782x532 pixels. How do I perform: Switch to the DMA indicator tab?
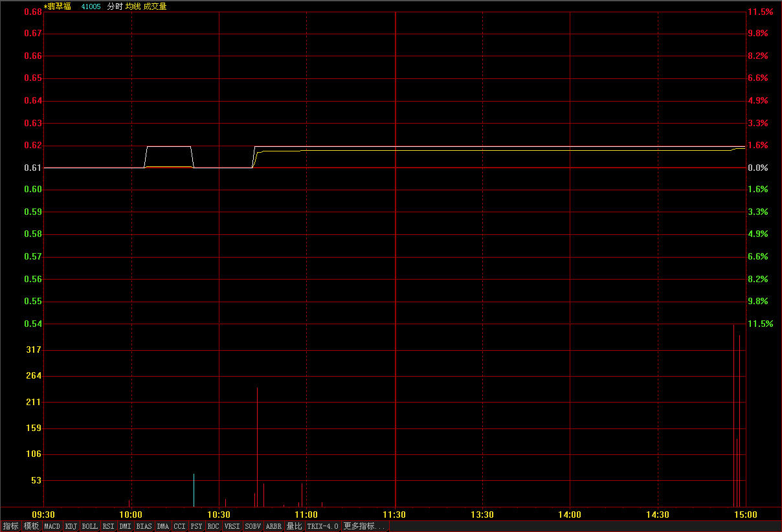pos(163,526)
